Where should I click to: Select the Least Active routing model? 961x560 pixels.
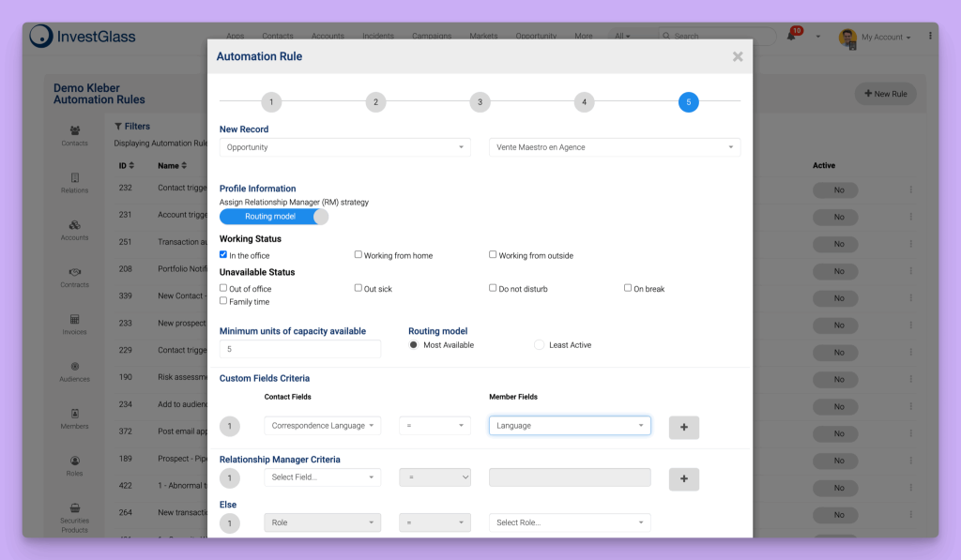point(540,344)
